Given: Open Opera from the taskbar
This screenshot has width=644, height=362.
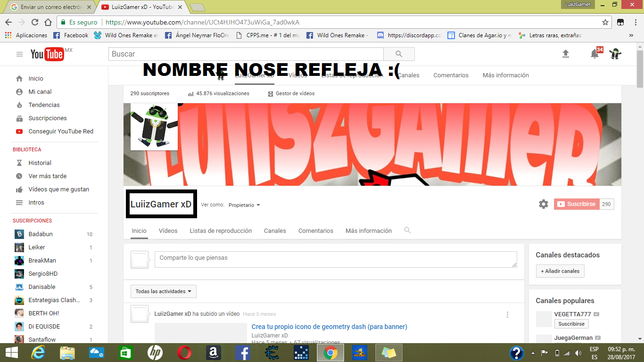Looking at the screenshot, I should pyautogui.click(x=184, y=353).
